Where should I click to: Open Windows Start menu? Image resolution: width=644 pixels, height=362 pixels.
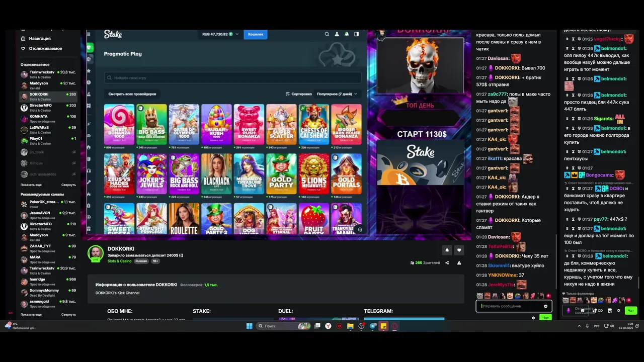coord(249,326)
